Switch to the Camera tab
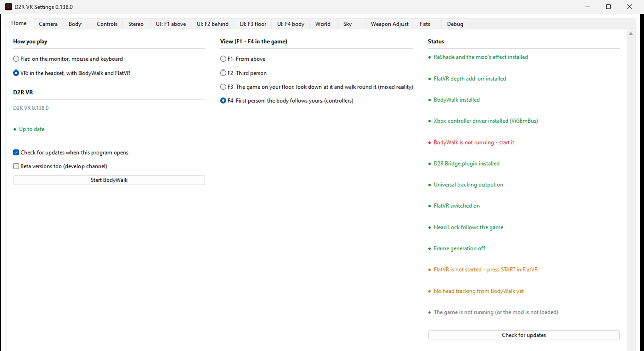Image resolution: width=644 pixels, height=351 pixels. tap(48, 24)
